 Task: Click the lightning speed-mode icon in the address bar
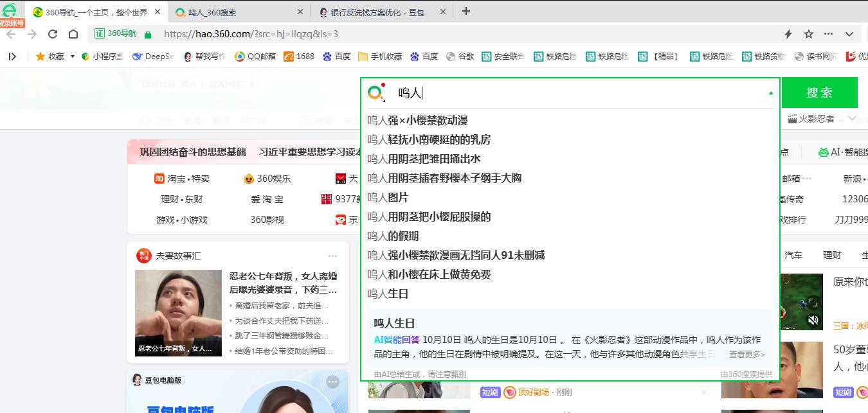[788, 34]
